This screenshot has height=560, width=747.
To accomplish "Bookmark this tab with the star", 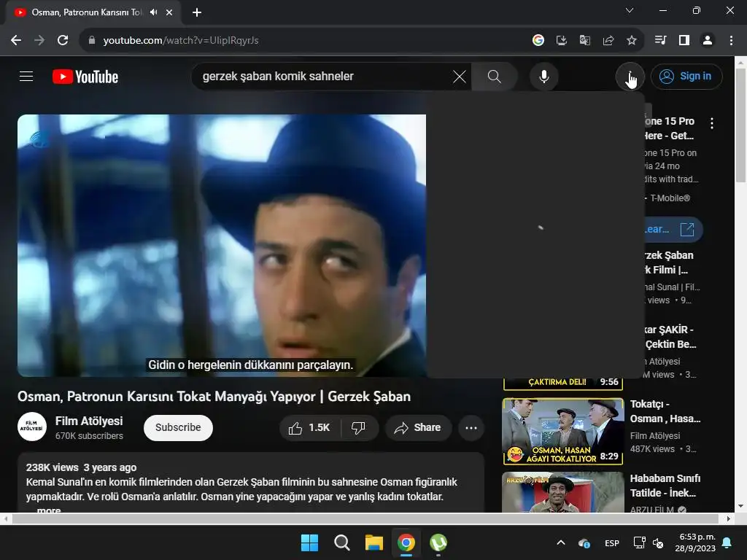I will (632, 41).
